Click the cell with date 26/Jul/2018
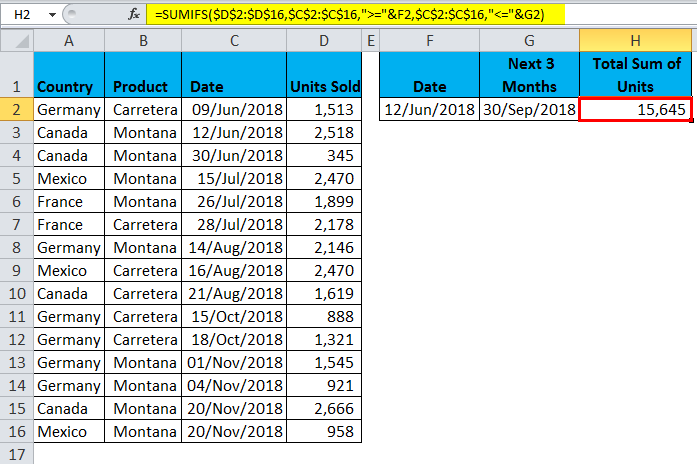697x464 pixels. (234, 201)
